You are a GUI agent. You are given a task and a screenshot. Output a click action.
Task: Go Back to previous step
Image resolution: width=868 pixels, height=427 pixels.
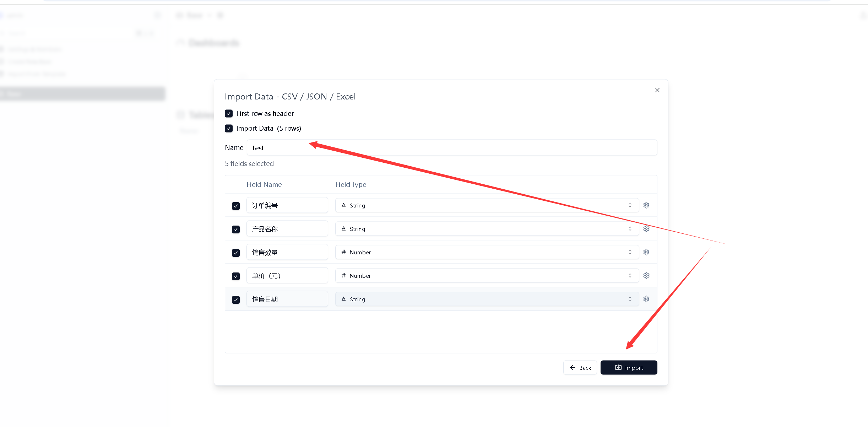point(580,368)
